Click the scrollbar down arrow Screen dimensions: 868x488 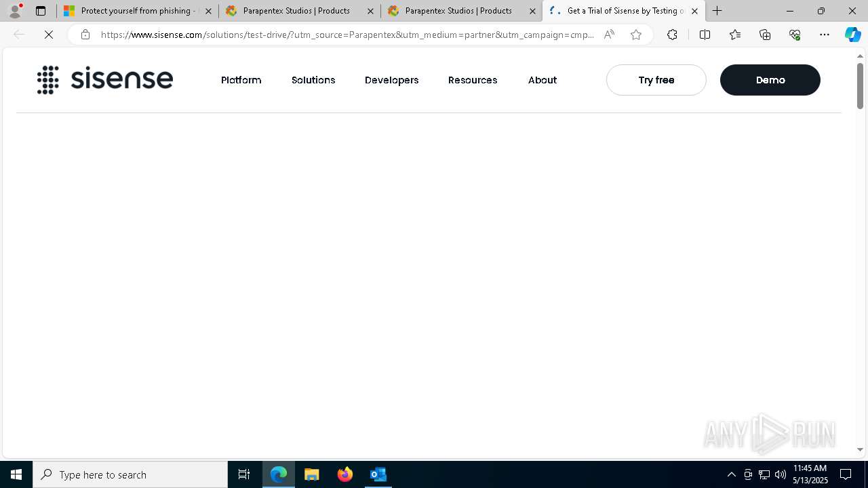tap(860, 449)
